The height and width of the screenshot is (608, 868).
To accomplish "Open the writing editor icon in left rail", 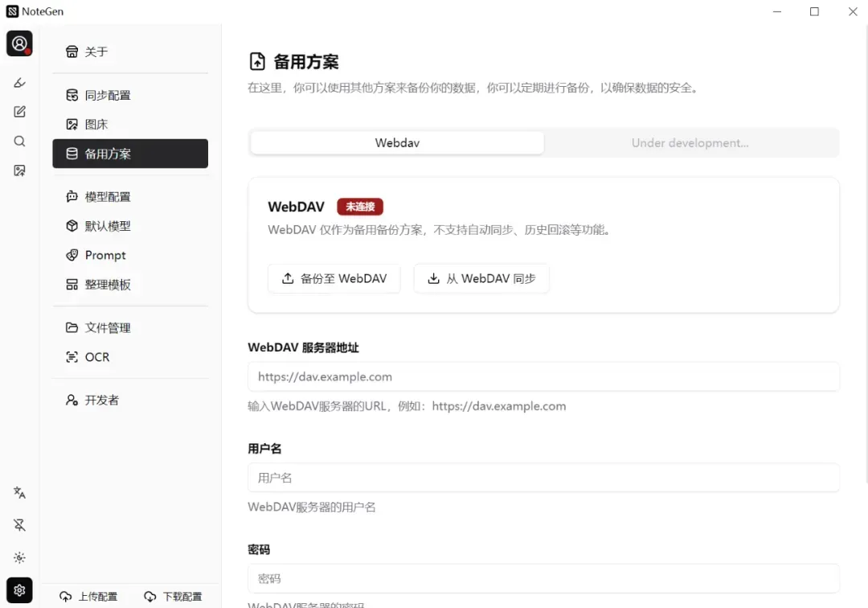I will click(x=19, y=112).
